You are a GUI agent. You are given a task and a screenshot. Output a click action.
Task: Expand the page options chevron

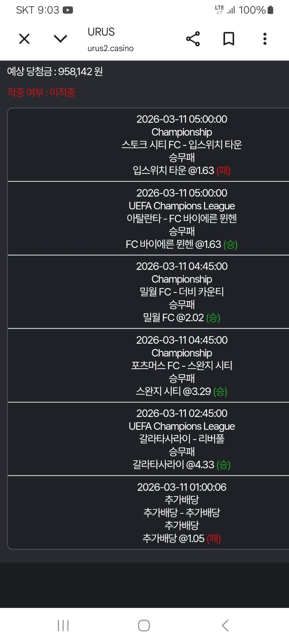(60, 39)
